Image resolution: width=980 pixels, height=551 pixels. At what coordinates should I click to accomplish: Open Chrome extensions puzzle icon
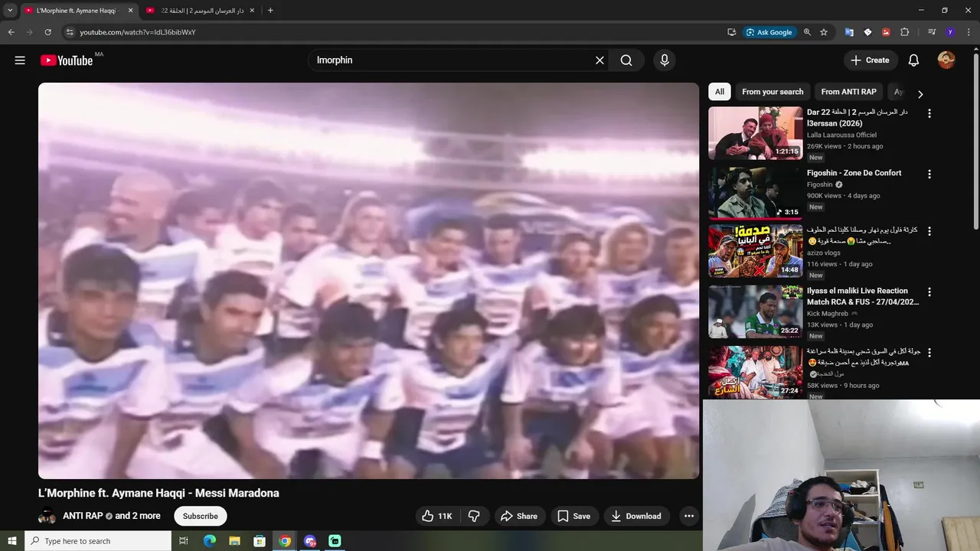coord(904,32)
